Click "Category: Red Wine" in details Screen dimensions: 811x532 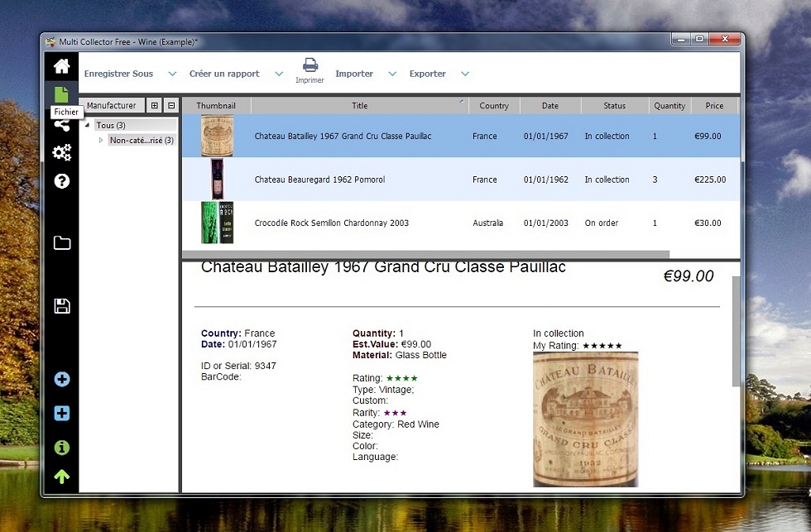point(396,424)
